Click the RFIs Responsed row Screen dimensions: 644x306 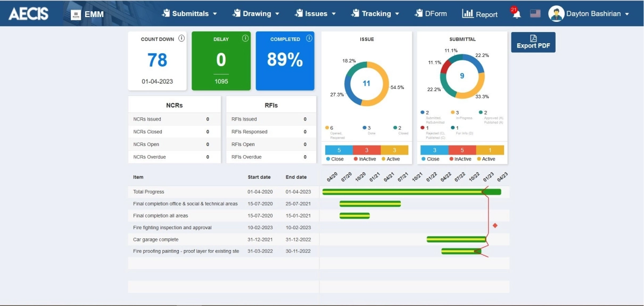coord(271,132)
